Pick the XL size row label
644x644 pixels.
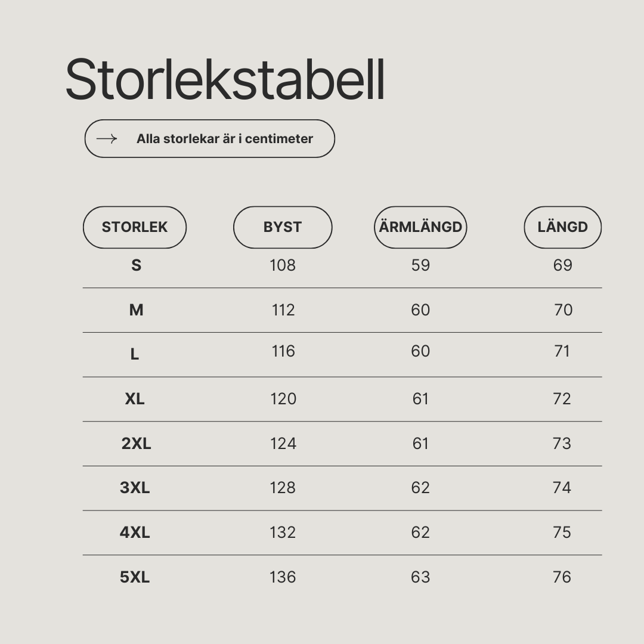tap(135, 399)
